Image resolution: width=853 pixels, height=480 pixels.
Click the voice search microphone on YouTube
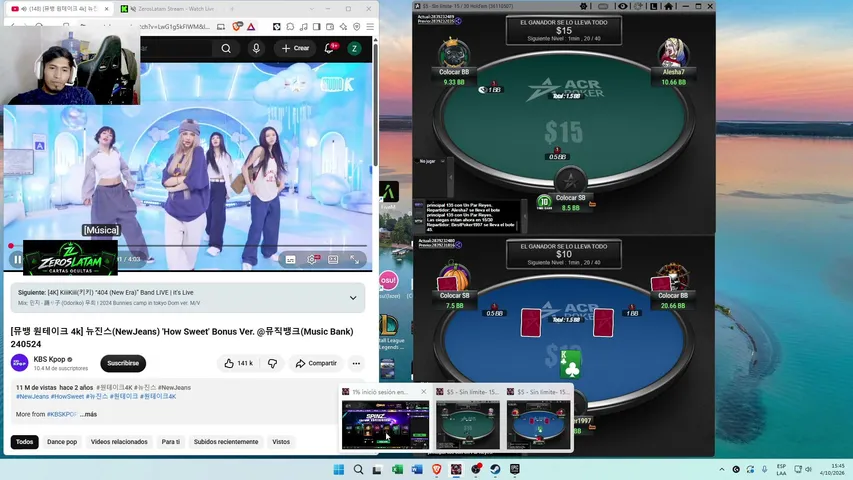[x=256, y=48]
